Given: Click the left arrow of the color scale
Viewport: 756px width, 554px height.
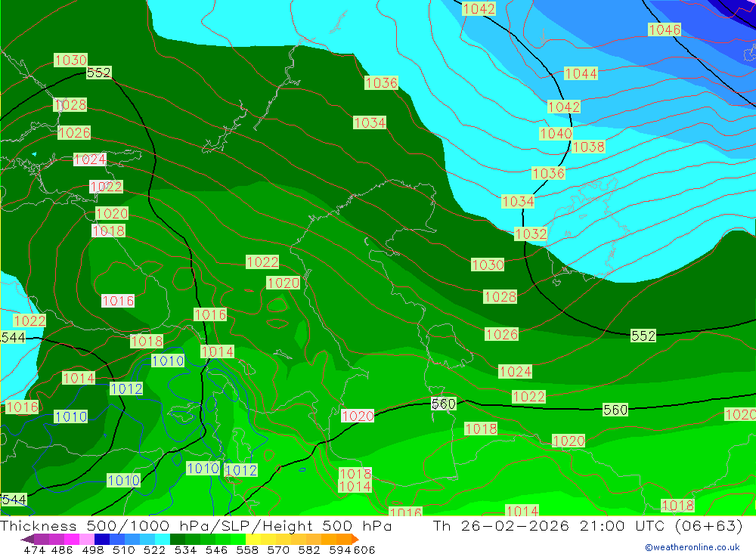Looking at the screenshot, I should coord(26,540).
